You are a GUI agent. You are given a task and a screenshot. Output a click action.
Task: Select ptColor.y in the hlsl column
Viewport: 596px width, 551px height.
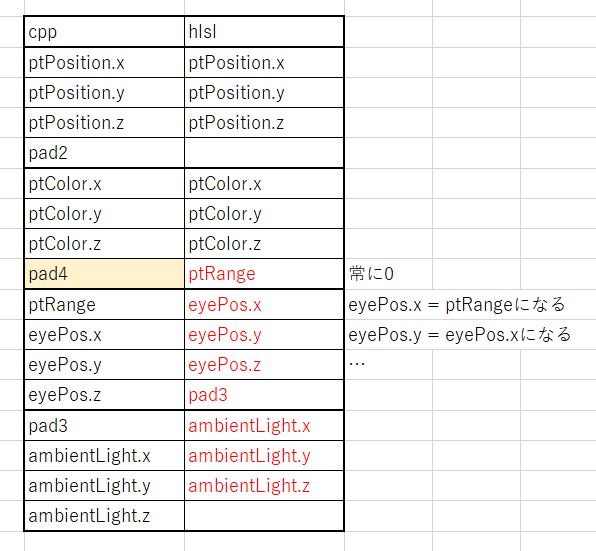point(264,214)
